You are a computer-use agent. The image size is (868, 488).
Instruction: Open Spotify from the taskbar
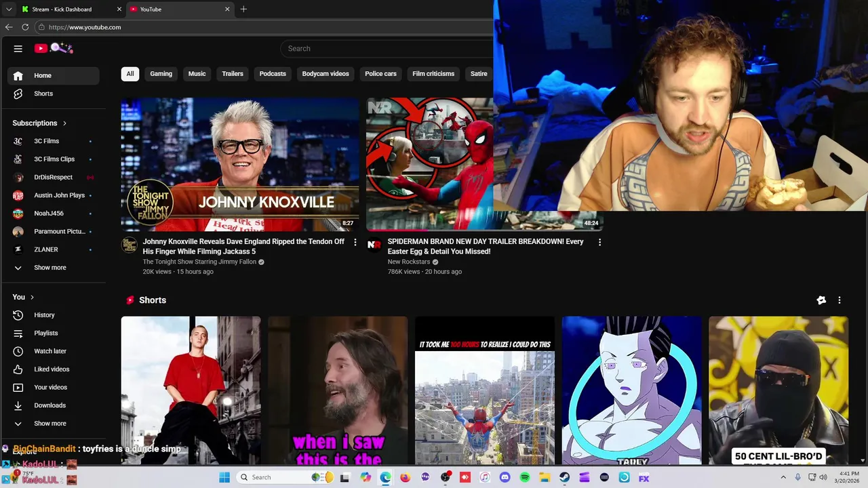tap(525, 477)
